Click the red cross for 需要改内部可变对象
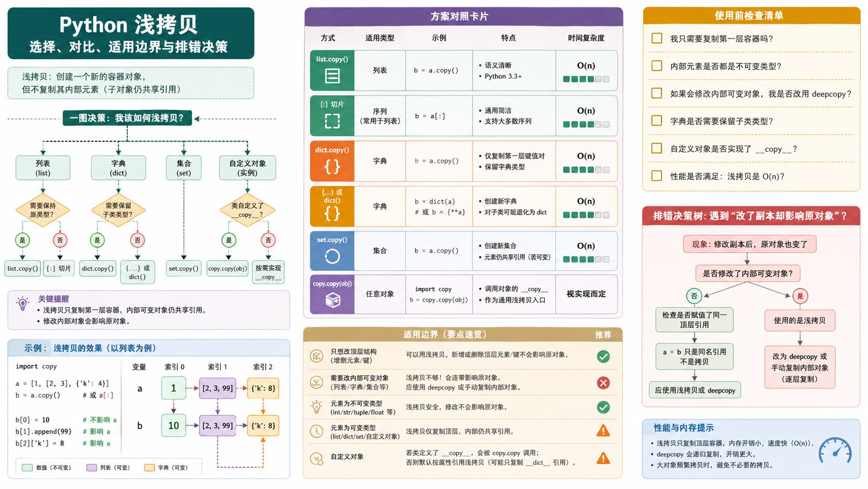 (x=603, y=383)
